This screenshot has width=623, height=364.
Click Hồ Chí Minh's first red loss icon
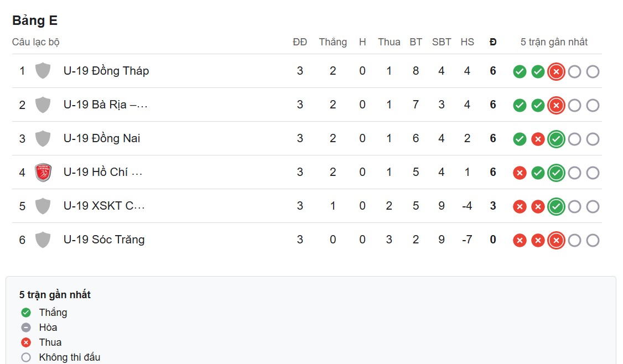520,173
